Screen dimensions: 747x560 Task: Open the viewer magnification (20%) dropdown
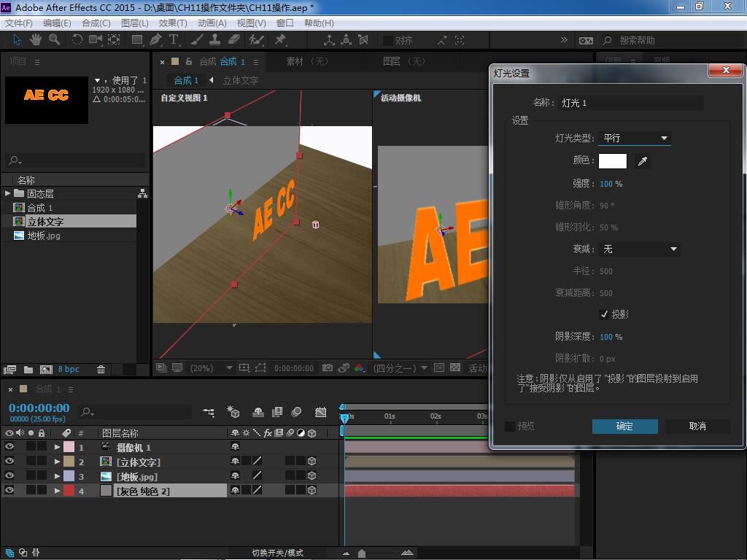(211, 368)
